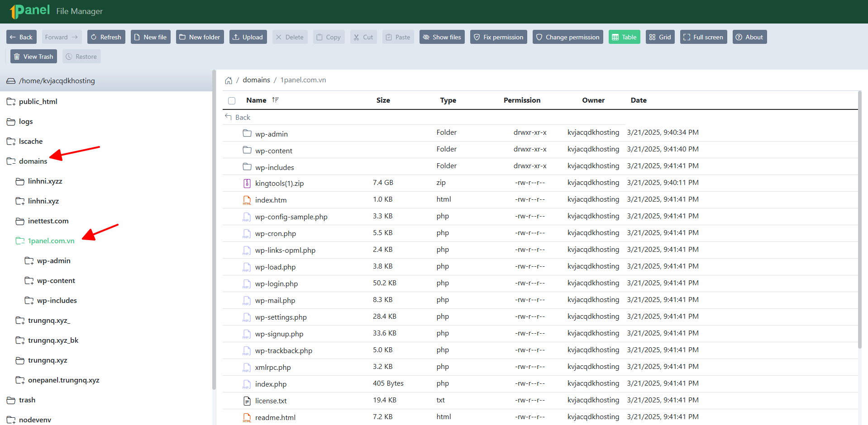Select the wp-load.php file name
The image size is (868, 425).
coord(275,267)
